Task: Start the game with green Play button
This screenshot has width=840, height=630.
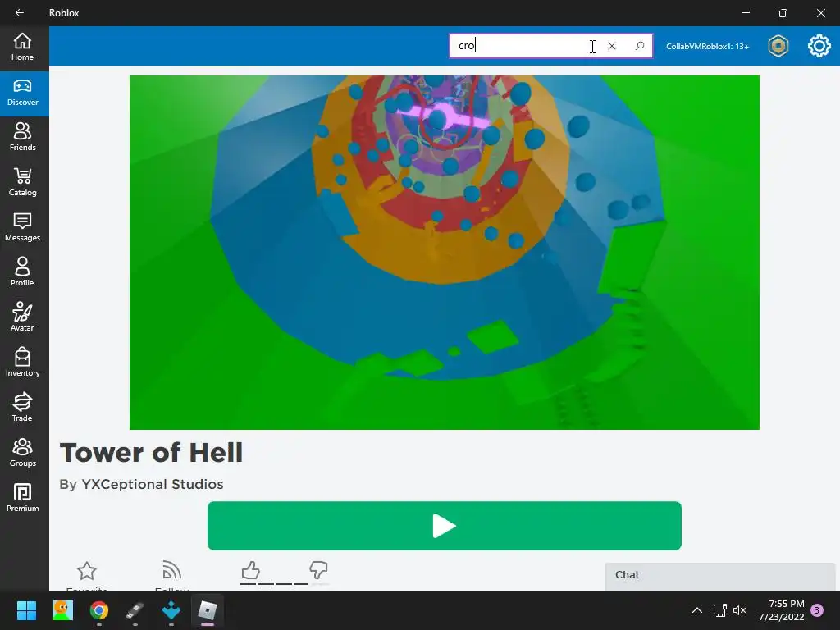Action: pyautogui.click(x=444, y=526)
